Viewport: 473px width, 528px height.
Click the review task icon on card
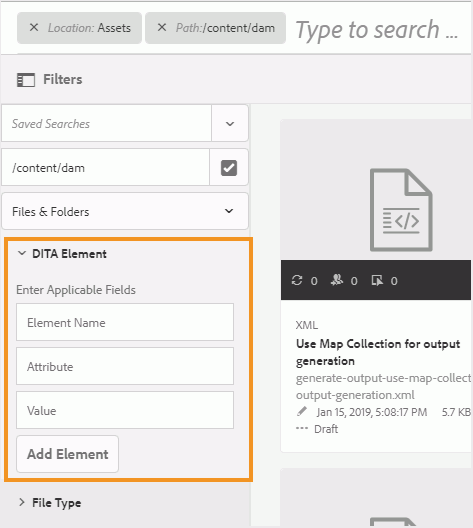[x=377, y=280]
